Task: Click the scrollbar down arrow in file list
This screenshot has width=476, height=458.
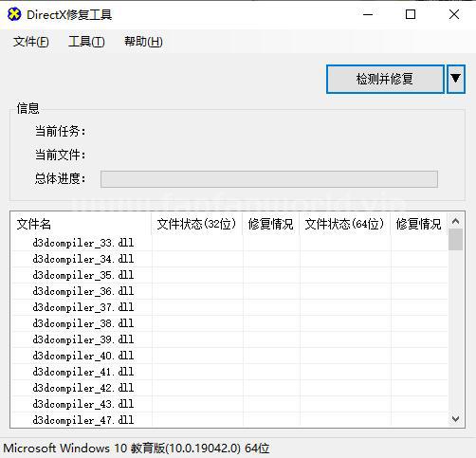Action: [455, 419]
